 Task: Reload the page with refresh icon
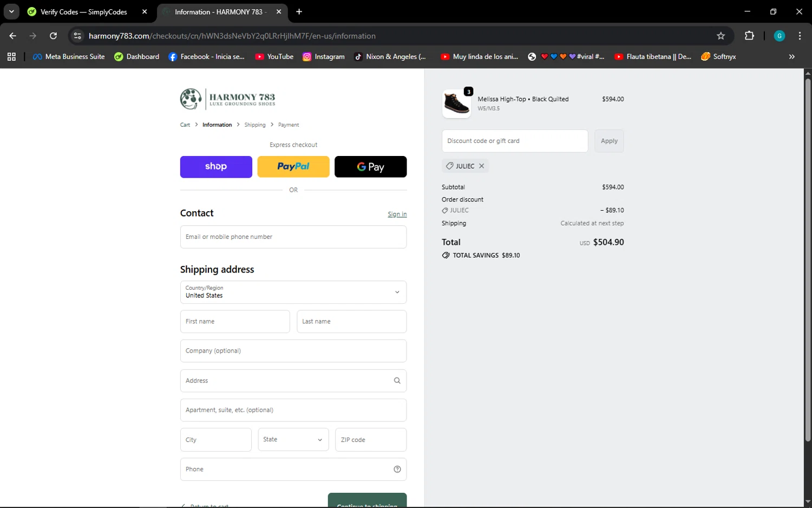tap(53, 36)
